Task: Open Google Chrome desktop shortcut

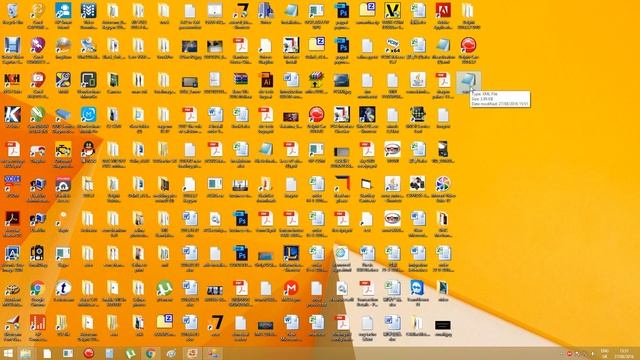Action: [38, 289]
